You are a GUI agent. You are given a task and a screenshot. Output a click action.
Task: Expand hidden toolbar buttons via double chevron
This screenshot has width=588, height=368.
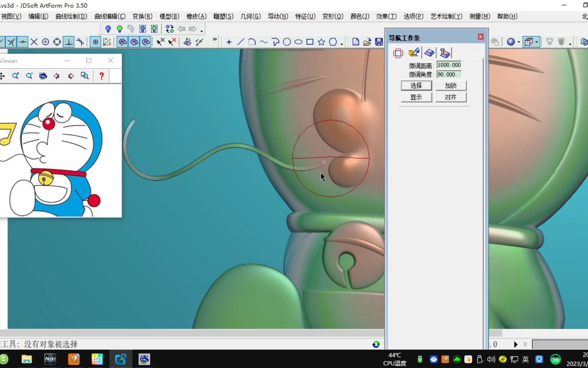215,40
